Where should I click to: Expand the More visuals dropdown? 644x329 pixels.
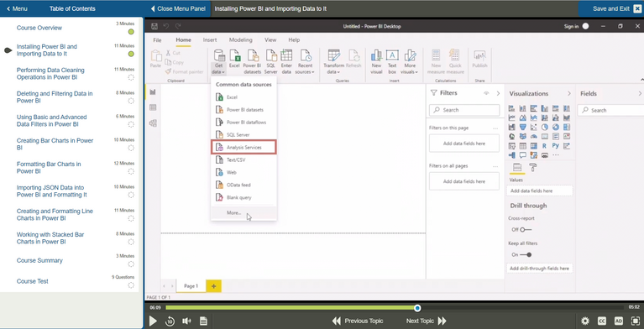tap(409, 62)
